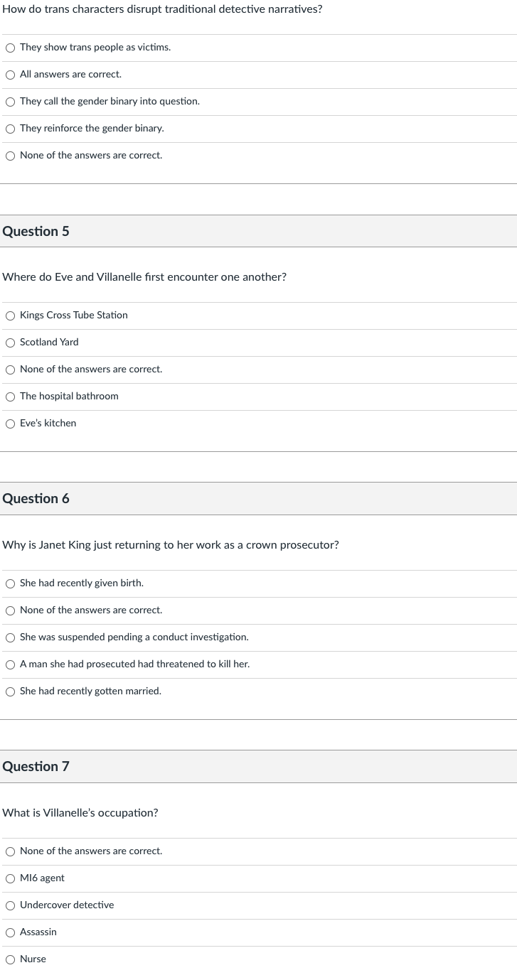Choose 'All answers are correct' option

tap(10, 75)
